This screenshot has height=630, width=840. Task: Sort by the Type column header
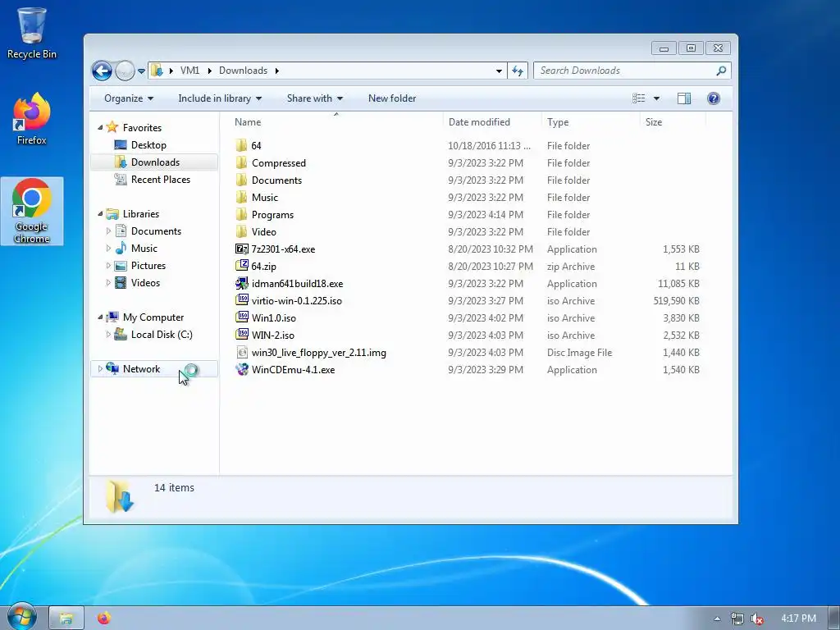coord(558,122)
